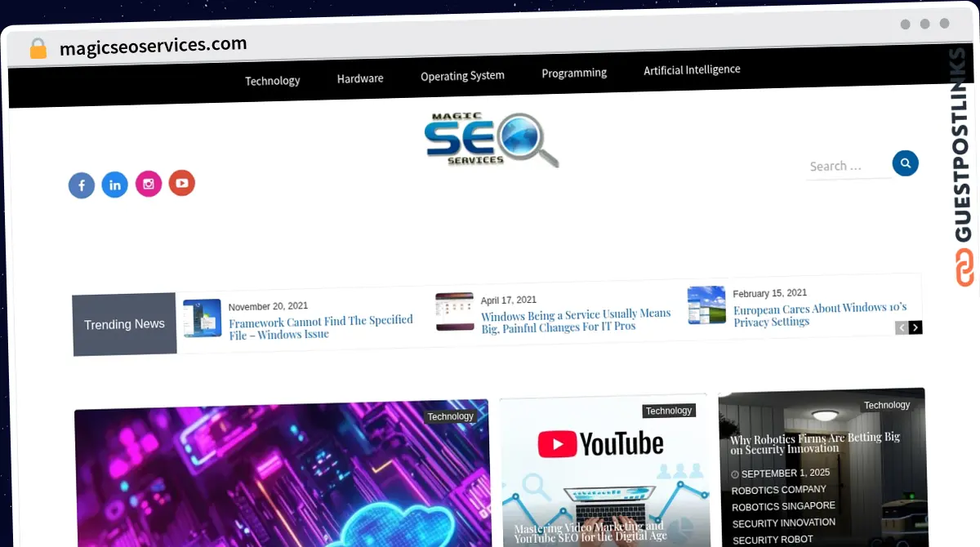Advance the Trending News carousel forward
The height and width of the screenshot is (547, 980).
(x=915, y=327)
